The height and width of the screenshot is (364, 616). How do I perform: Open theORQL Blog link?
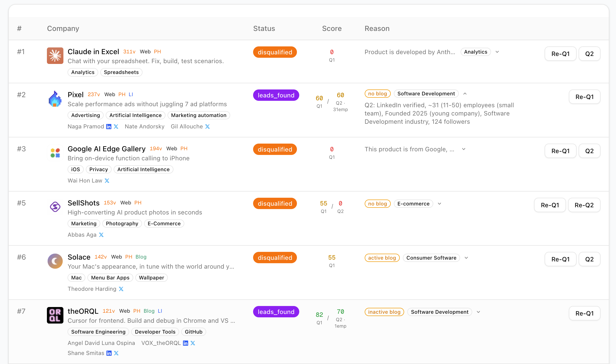(x=149, y=311)
